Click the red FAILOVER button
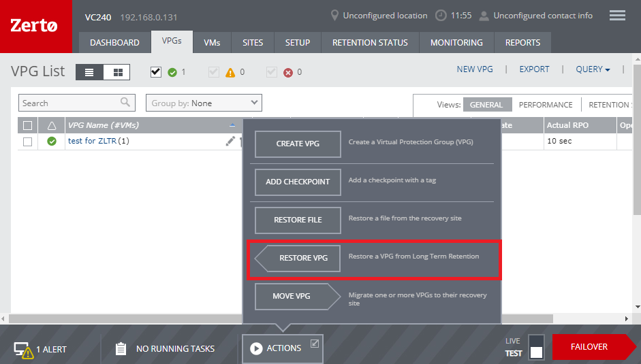Image resolution: width=641 pixels, height=364 pixels. (593, 347)
